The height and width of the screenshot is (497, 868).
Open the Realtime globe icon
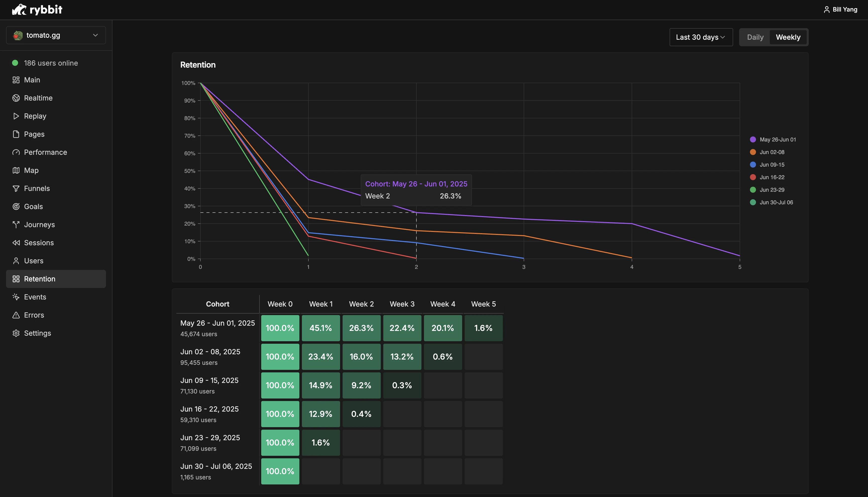click(x=16, y=98)
